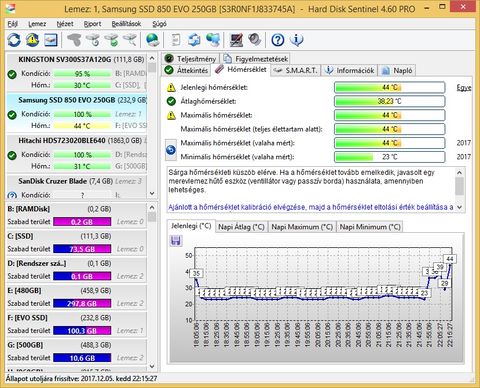Click the networked computers toolbar icon

(213, 40)
